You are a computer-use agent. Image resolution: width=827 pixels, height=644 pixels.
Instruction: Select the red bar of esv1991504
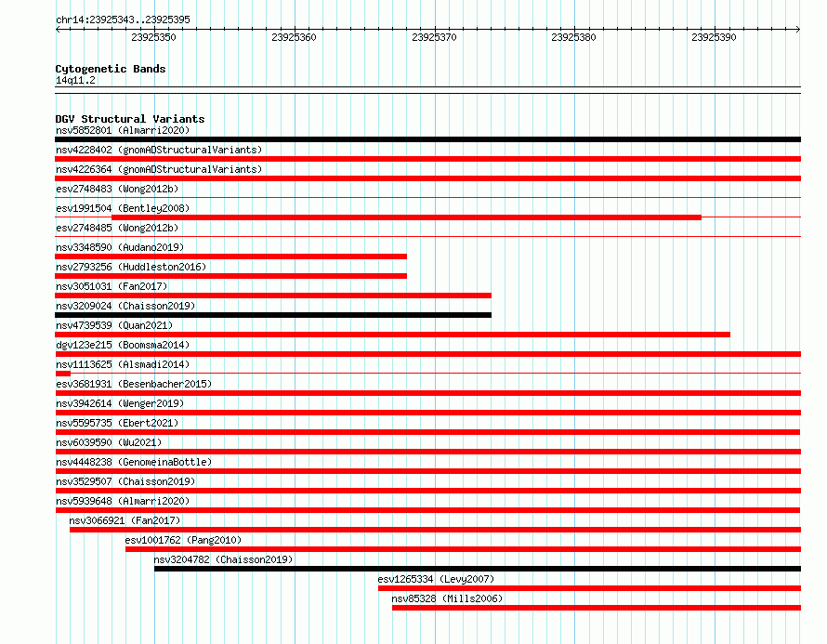pyautogui.click(x=407, y=217)
